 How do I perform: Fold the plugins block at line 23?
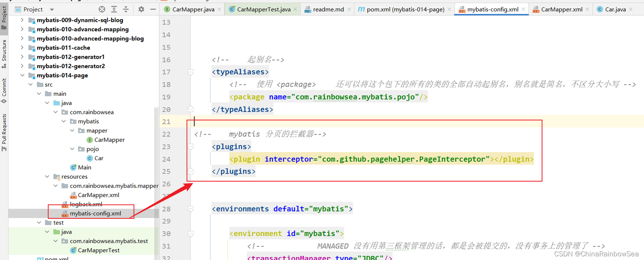point(191,147)
